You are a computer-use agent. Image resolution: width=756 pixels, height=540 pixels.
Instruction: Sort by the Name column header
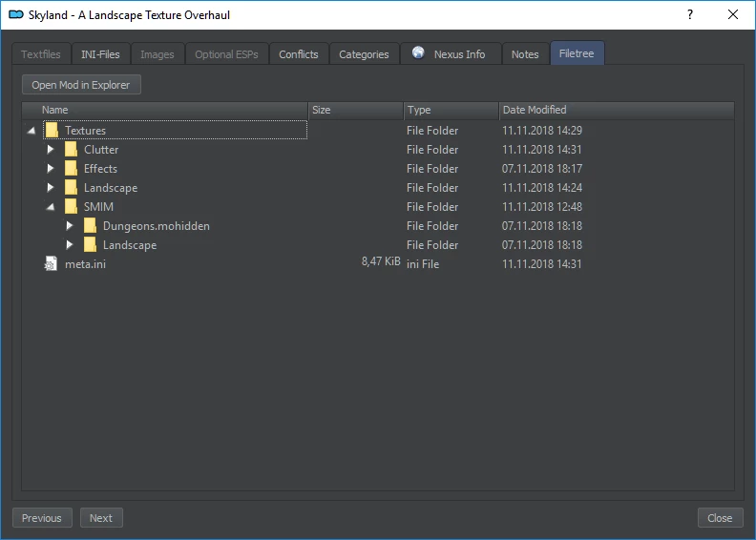point(164,110)
